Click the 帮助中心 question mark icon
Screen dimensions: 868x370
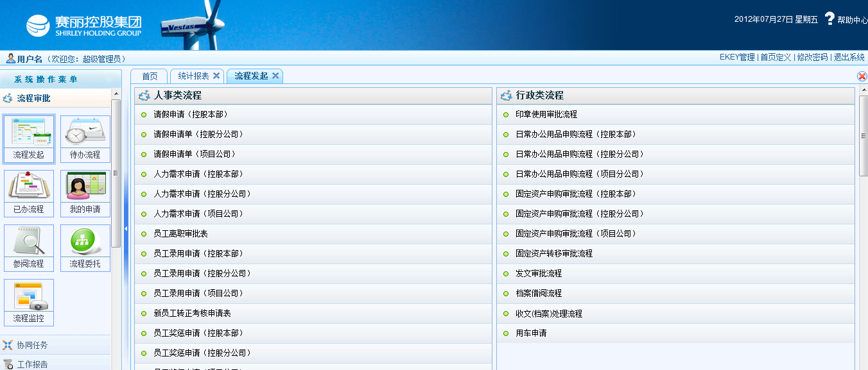[x=829, y=19]
